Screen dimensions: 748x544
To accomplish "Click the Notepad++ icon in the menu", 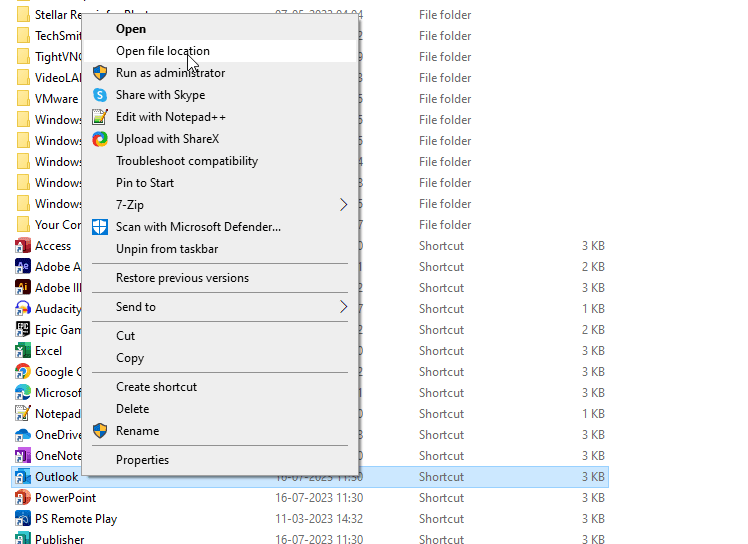I will [100, 116].
